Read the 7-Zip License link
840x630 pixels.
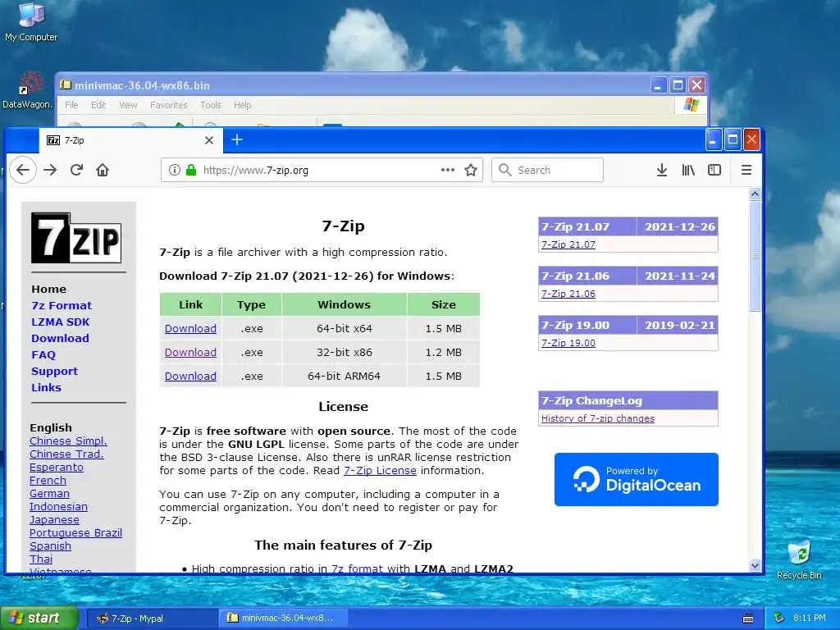point(380,470)
